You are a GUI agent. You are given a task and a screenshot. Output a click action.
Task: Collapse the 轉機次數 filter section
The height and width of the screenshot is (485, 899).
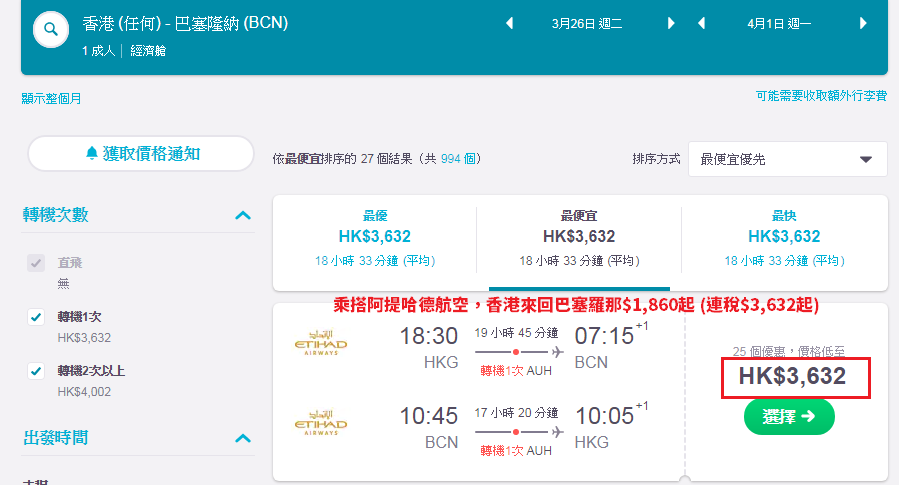click(x=243, y=216)
